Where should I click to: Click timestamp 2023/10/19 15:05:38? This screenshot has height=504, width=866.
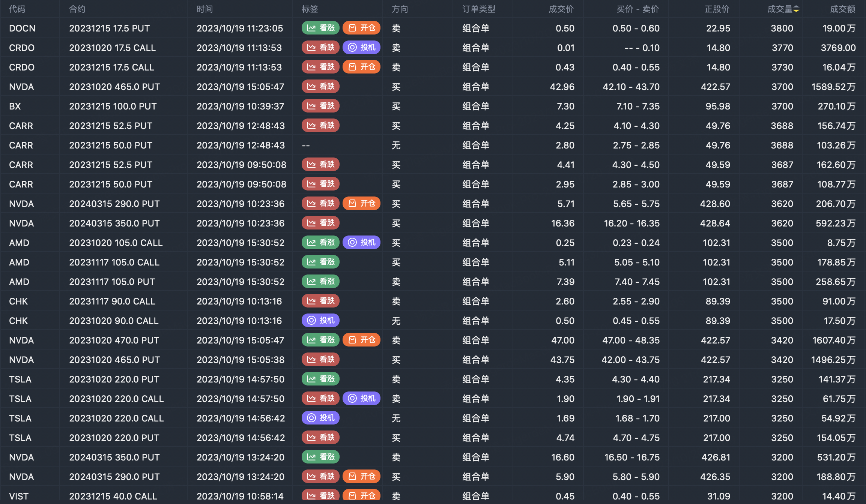pyautogui.click(x=241, y=360)
